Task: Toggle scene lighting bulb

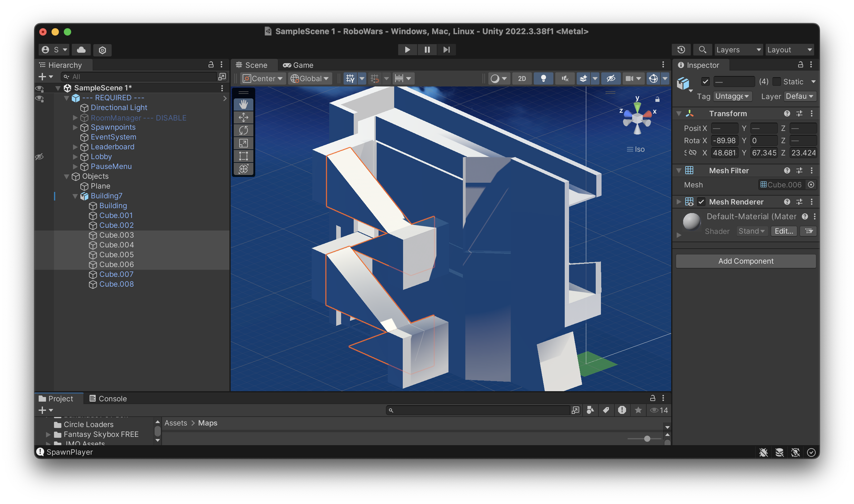Action: (x=543, y=78)
